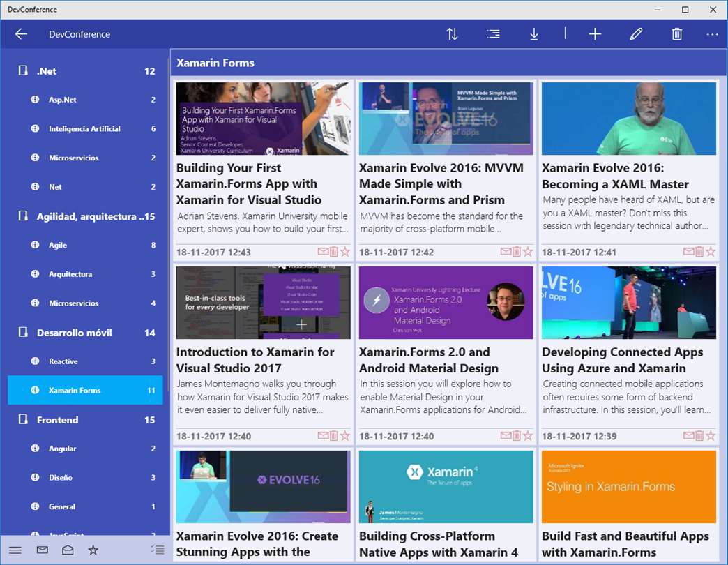The height and width of the screenshot is (565, 728).
Task: Open the list view toolbar icon
Action: point(493,34)
